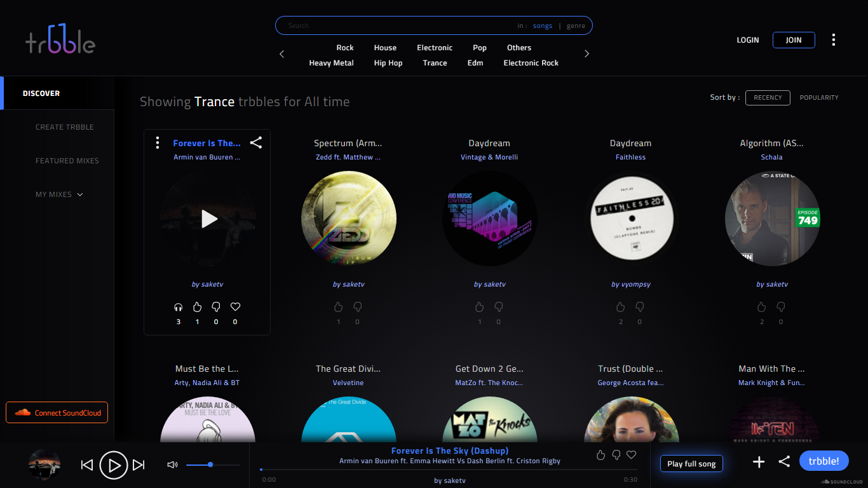Filter by Edm genre
This screenshot has width=868, height=488.
click(475, 63)
